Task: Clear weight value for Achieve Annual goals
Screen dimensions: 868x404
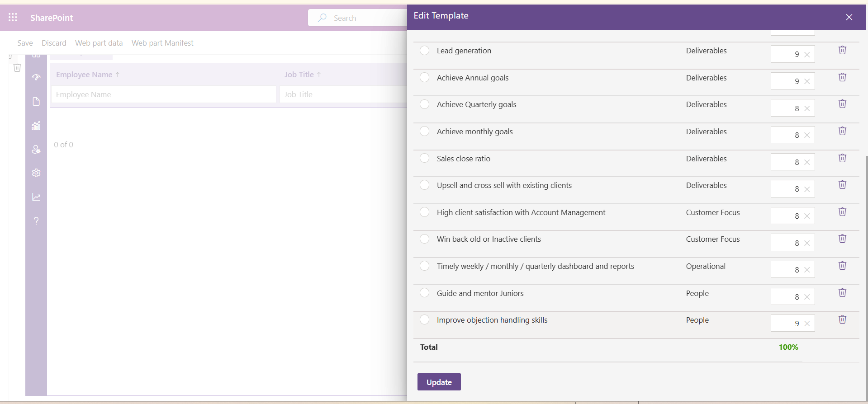Action: pyautogui.click(x=807, y=81)
